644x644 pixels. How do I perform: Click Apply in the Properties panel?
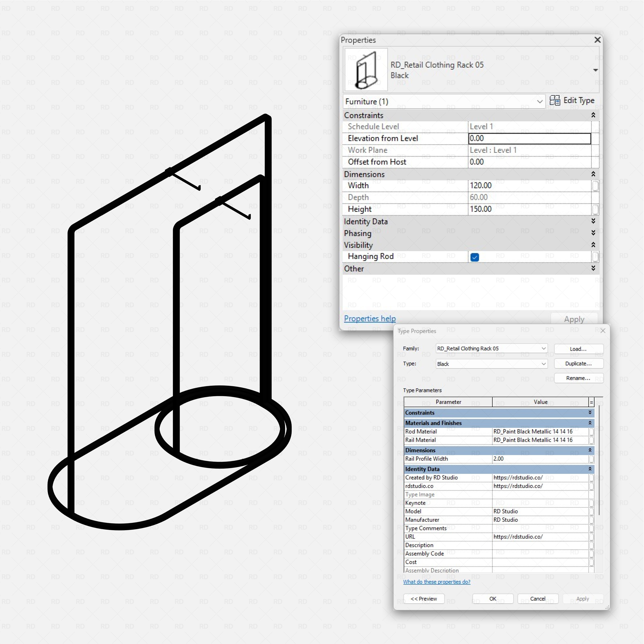[574, 319]
